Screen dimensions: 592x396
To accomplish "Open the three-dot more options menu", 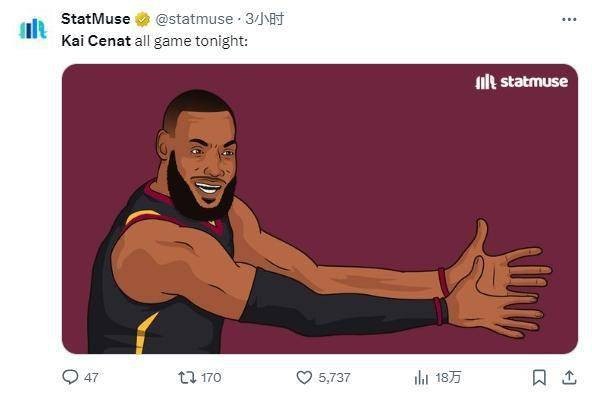I will point(569,19).
